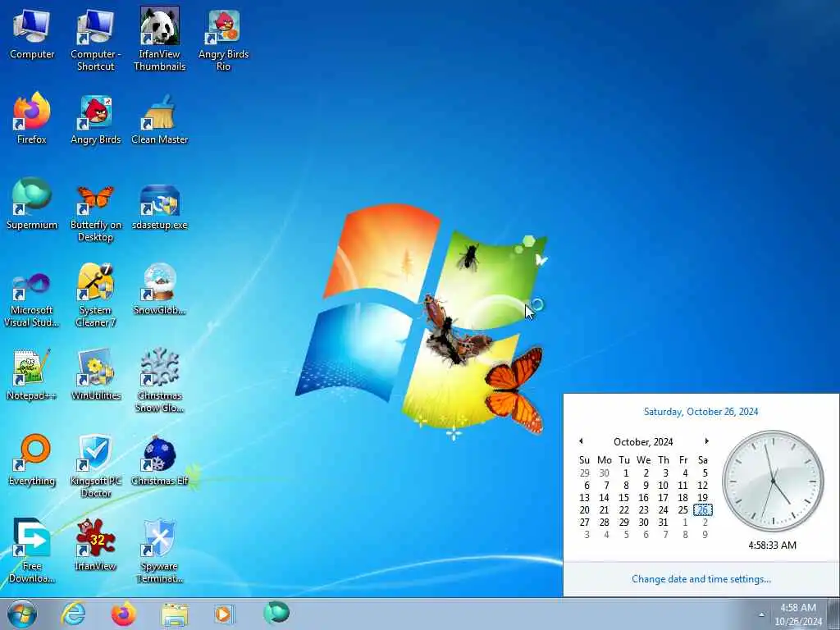The width and height of the screenshot is (840, 630).
Task: Select October 1 in the calendar
Action: click(625, 473)
